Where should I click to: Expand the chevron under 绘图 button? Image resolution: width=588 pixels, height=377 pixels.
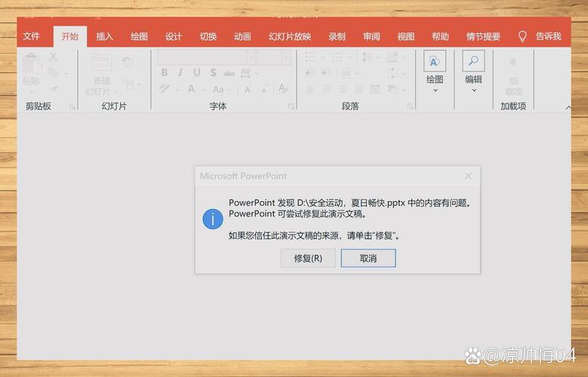click(436, 90)
